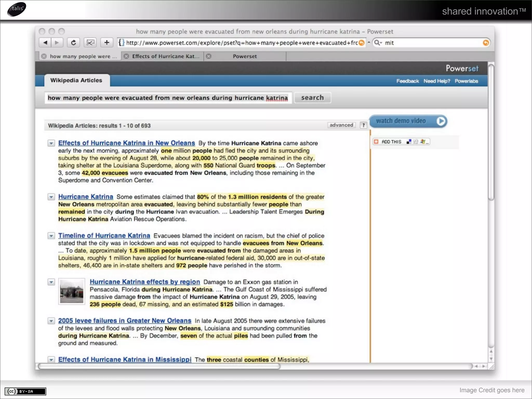
Task: Open the search magnifier menu in the browser search field
Action: [378, 43]
